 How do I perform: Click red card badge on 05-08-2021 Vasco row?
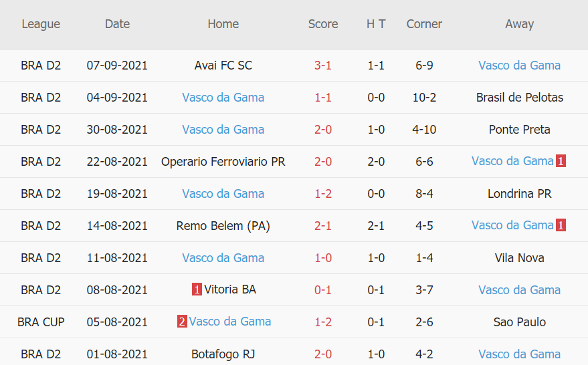[182, 322]
